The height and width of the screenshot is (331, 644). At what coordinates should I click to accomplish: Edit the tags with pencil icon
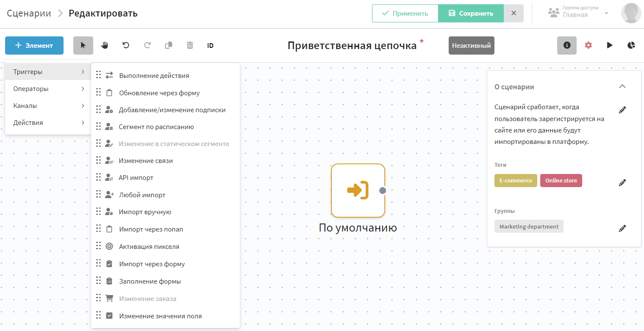click(622, 183)
